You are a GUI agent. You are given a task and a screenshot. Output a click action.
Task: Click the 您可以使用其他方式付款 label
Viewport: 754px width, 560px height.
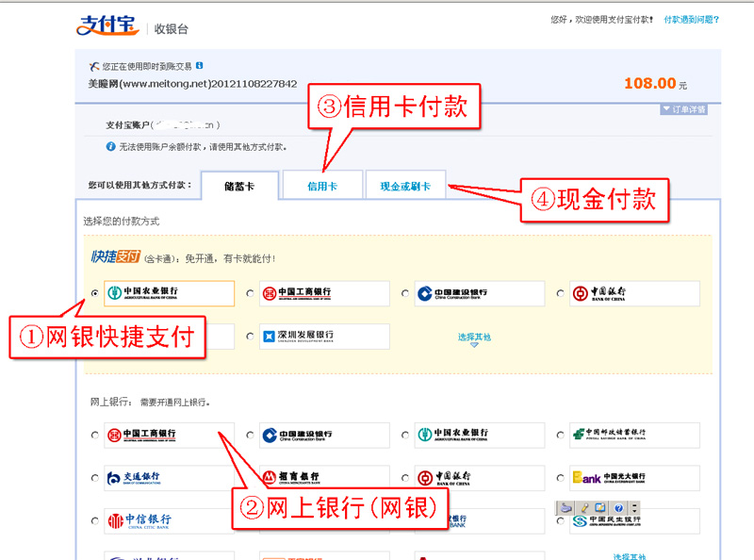tap(139, 185)
